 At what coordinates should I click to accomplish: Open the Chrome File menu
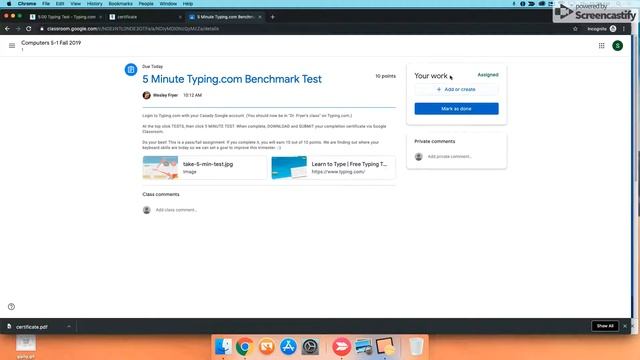[x=46, y=4]
